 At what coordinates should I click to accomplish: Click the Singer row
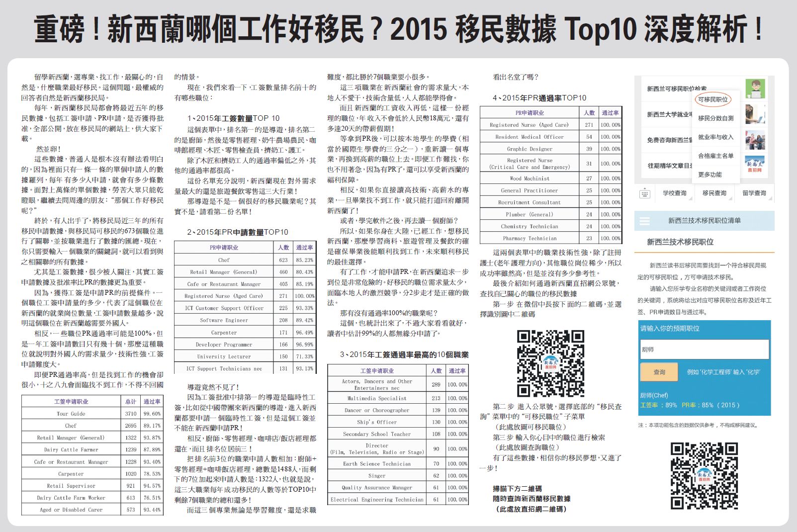(398, 476)
